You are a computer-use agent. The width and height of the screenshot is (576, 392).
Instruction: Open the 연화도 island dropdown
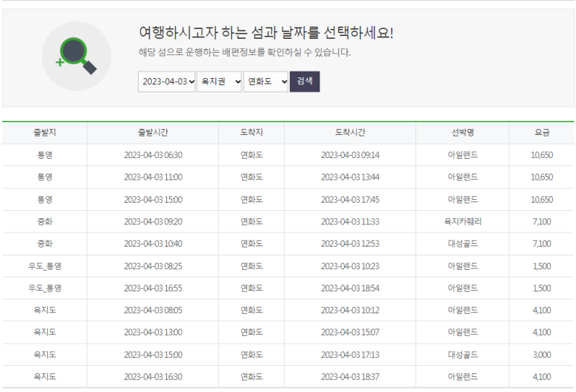pyautogui.click(x=265, y=81)
